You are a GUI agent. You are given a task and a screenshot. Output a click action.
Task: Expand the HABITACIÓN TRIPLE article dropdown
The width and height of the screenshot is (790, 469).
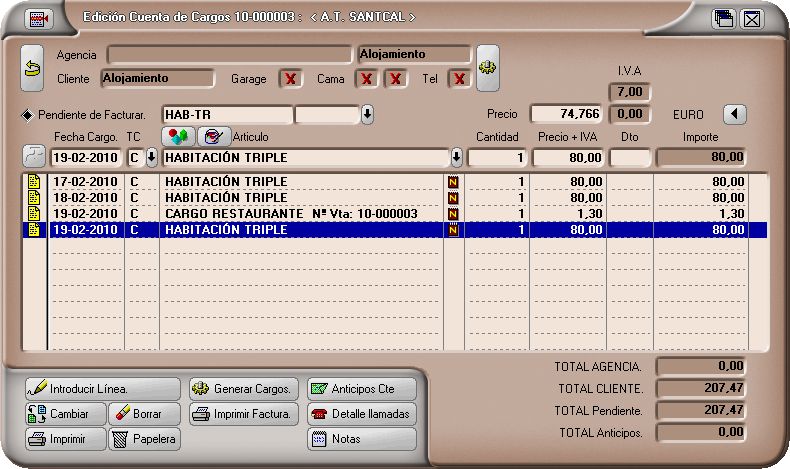coord(457,157)
